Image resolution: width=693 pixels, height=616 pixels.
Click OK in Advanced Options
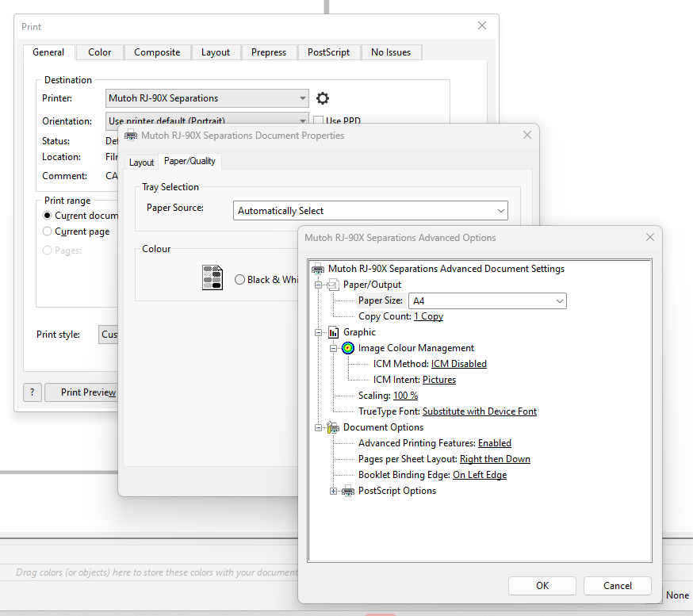pos(542,586)
